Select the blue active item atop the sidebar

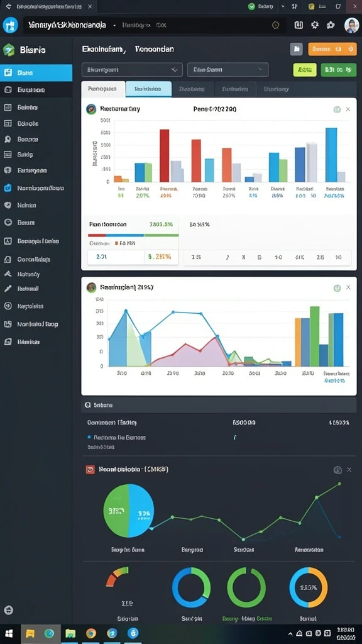pos(36,73)
